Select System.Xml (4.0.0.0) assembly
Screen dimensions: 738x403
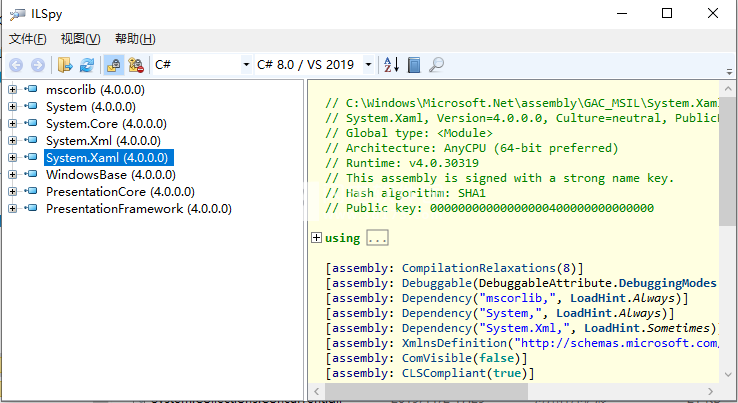coord(103,140)
